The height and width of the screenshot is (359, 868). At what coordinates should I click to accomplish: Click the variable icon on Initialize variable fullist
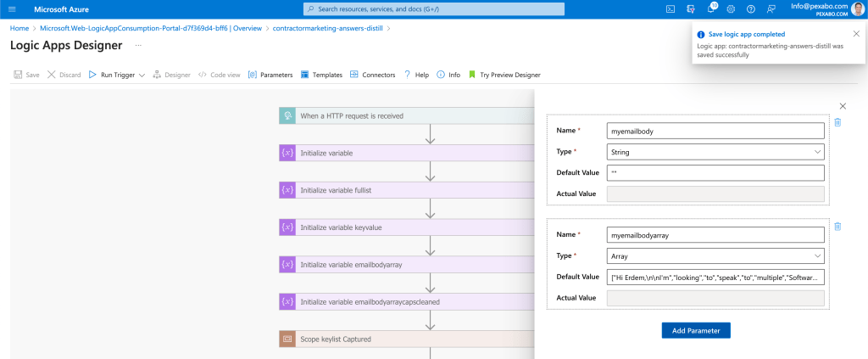point(287,190)
